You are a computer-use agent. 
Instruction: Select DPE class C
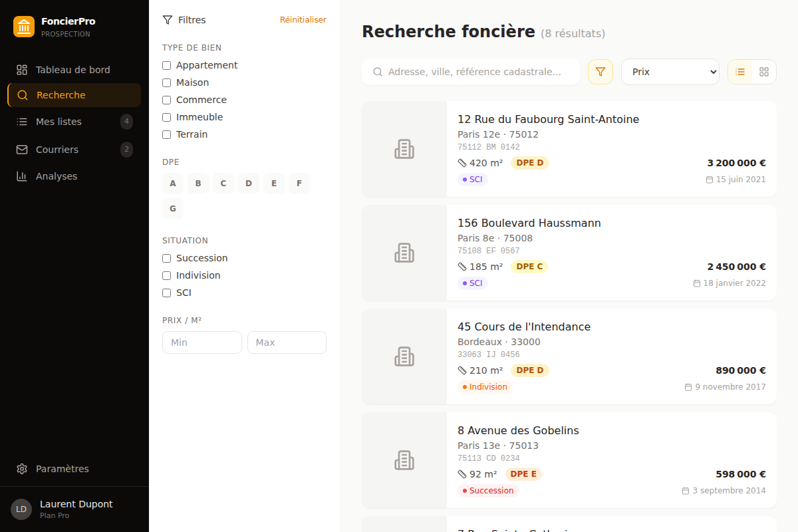pos(223,184)
